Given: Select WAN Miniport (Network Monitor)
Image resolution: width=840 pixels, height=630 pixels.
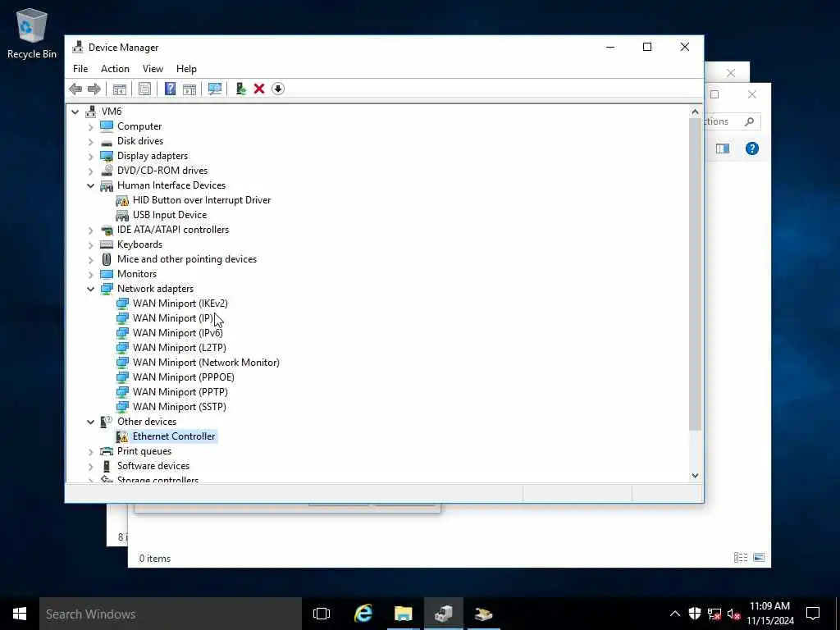Looking at the screenshot, I should click(206, 362).
